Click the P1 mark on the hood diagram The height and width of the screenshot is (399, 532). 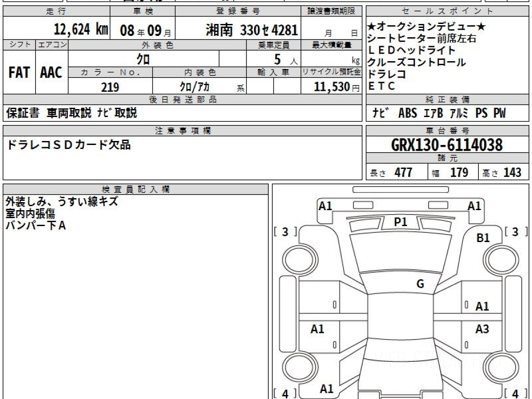pyautogui.click(x=400, y=222)
